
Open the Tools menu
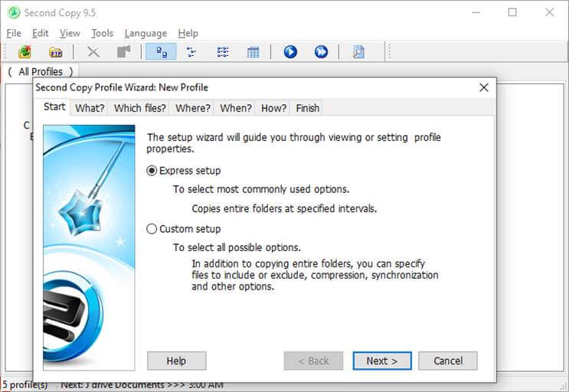(x=103, y=34)
